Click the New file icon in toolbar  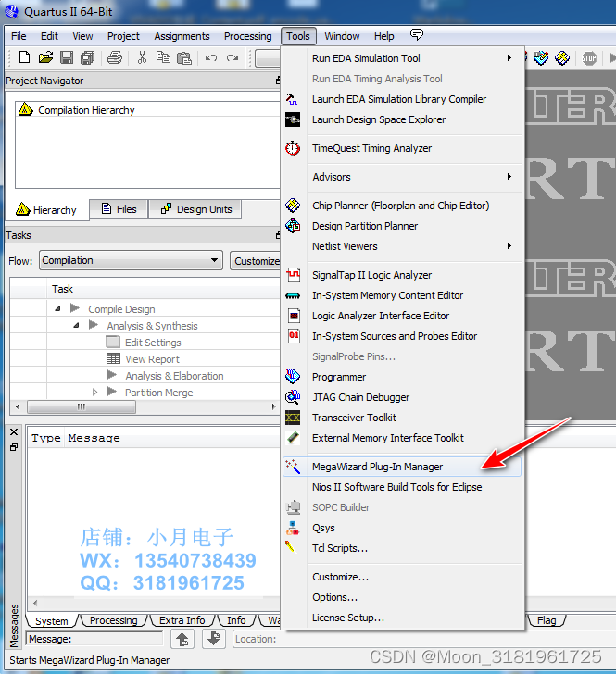pos(24,57)
